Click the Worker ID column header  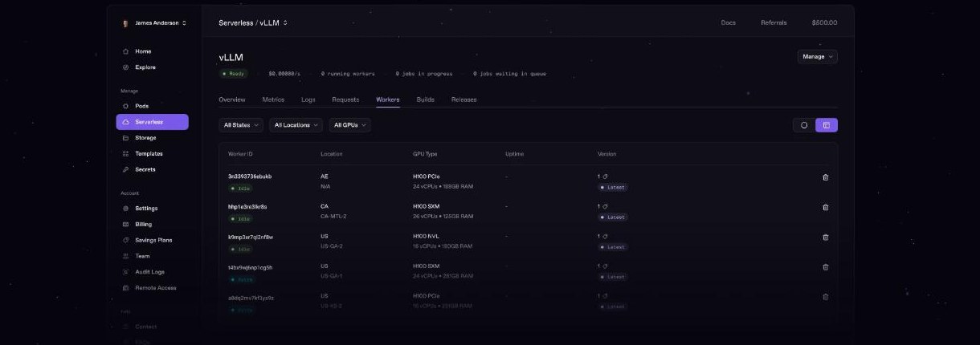tap(240, 154)
